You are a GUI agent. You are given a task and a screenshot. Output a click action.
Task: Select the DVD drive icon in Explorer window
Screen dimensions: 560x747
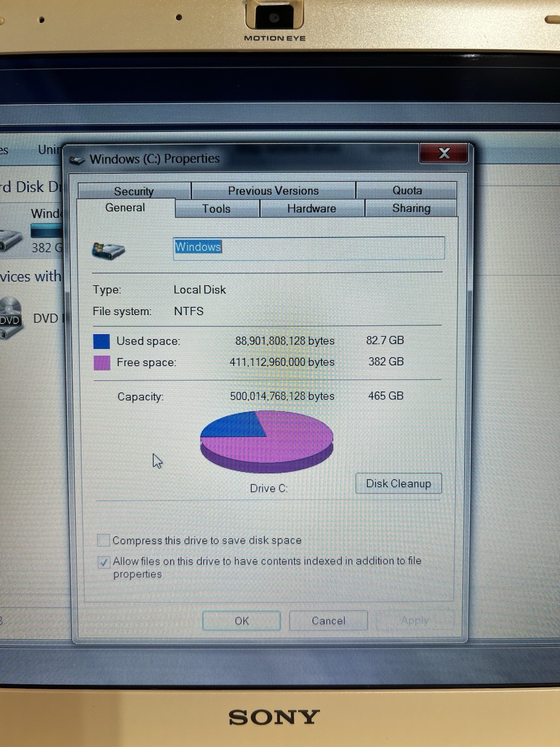click(x=10, y=317)
